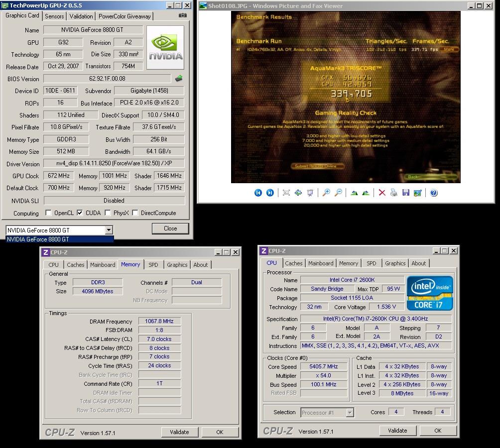Click the CAS# Latency 7.0 clocks value
Screen dimensions: 500x448
point(159,339)
